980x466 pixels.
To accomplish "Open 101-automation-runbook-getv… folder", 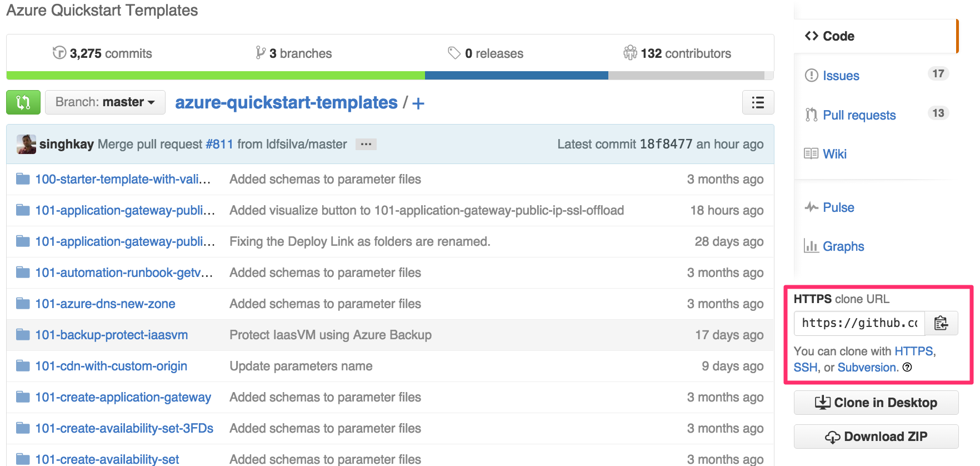I will [124, 272].
